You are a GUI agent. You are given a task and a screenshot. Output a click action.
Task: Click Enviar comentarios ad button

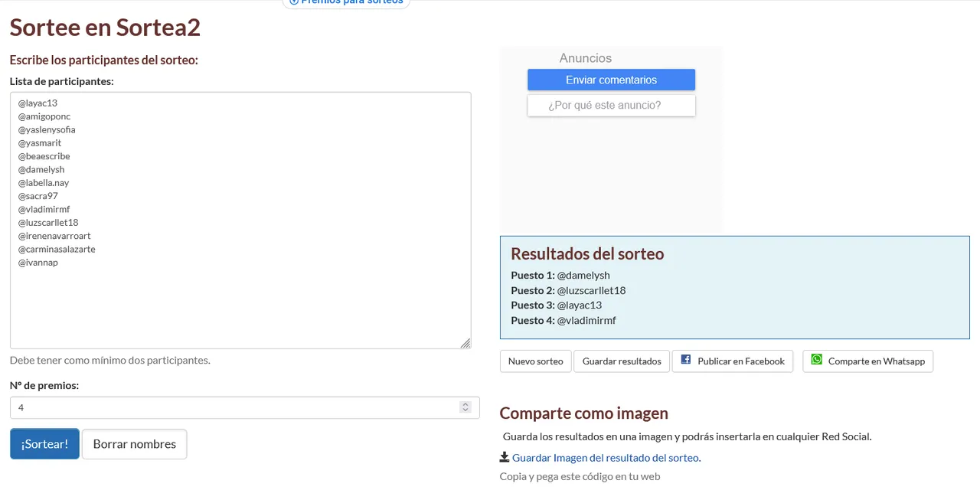[x=611, y=80]
